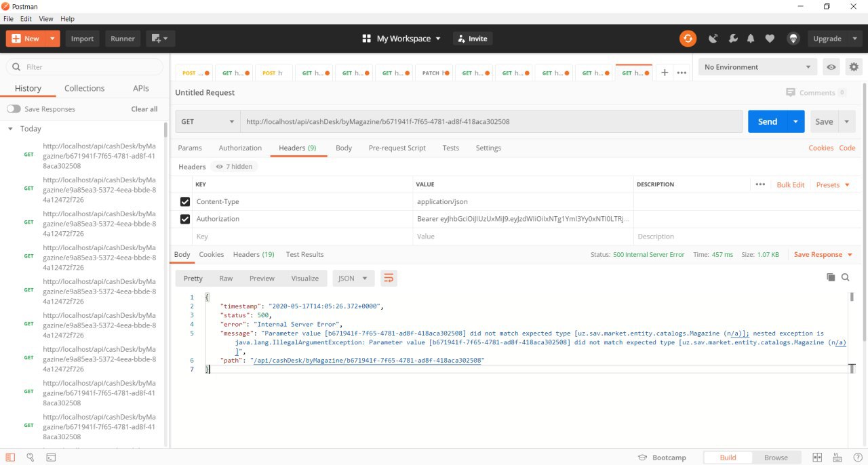The width and height of the screenshot is (868, 465).
Task: Switch to the Collections sidebar tab
Action: (85, 88)
